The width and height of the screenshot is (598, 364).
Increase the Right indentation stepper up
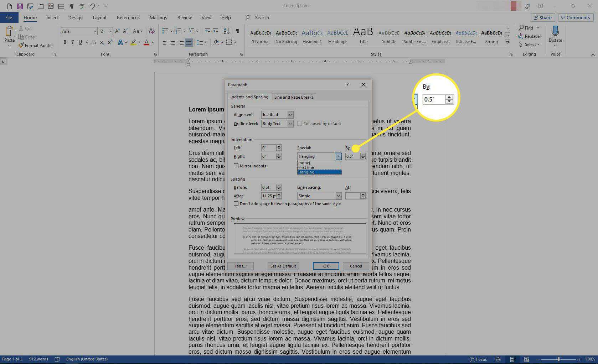[x=279, y=155]
